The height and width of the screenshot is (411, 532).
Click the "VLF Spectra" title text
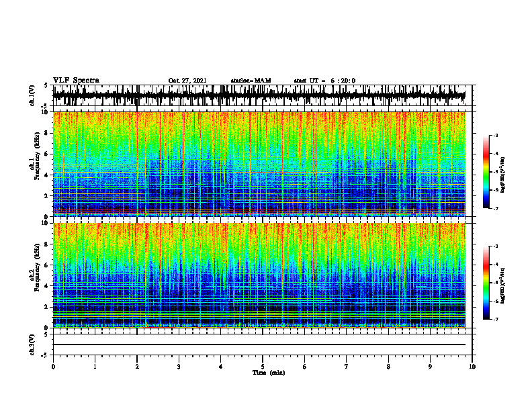[x=76, y=81]
